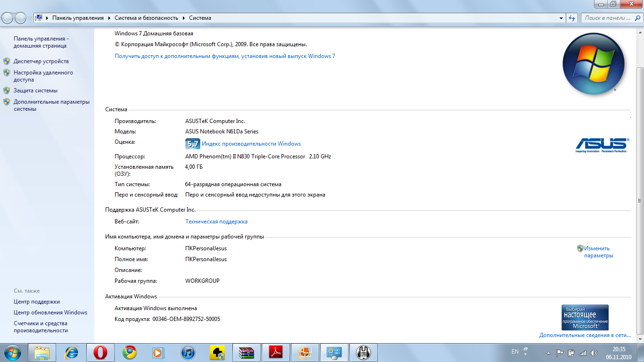Open Дополнительные сведения в сети link
Viewport: 644px width, 362px height.
pos(585,335)
